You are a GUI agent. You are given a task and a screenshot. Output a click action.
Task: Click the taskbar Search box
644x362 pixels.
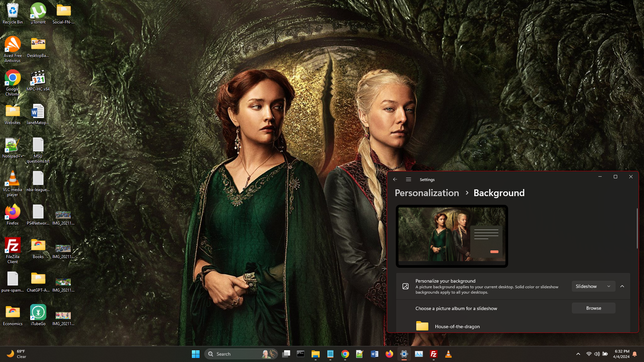click(241, 354)
